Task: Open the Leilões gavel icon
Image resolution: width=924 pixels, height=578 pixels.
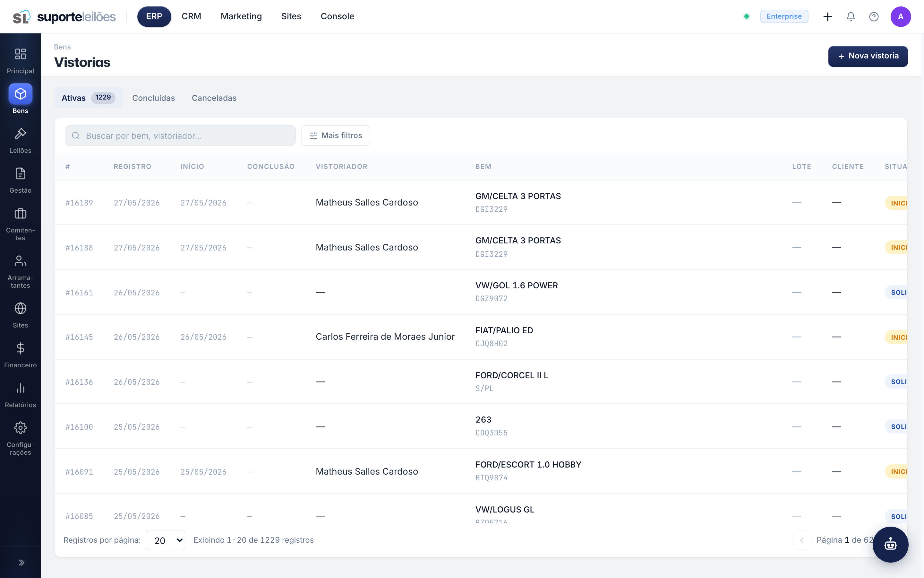Action: (x=20, y=134)
